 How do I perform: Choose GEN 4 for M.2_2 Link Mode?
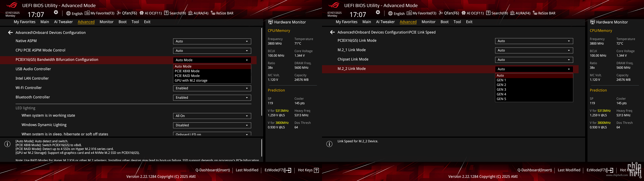point(534,94)
